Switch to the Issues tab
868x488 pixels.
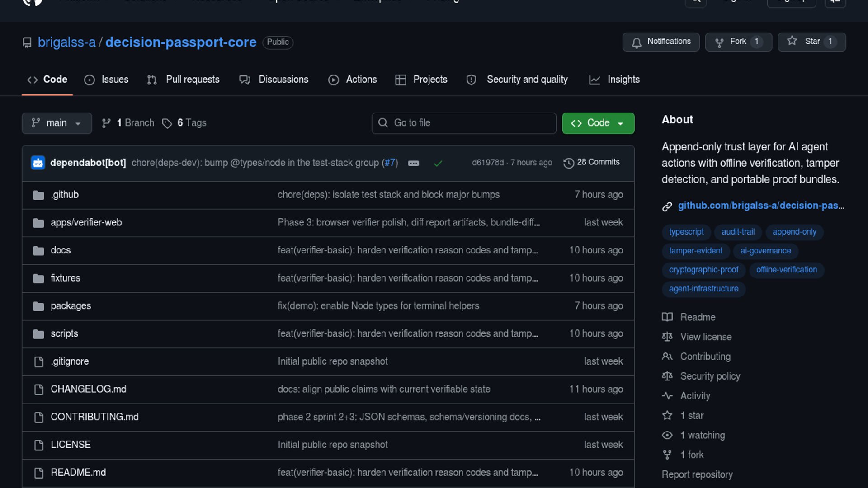click(x=106, y=80)
